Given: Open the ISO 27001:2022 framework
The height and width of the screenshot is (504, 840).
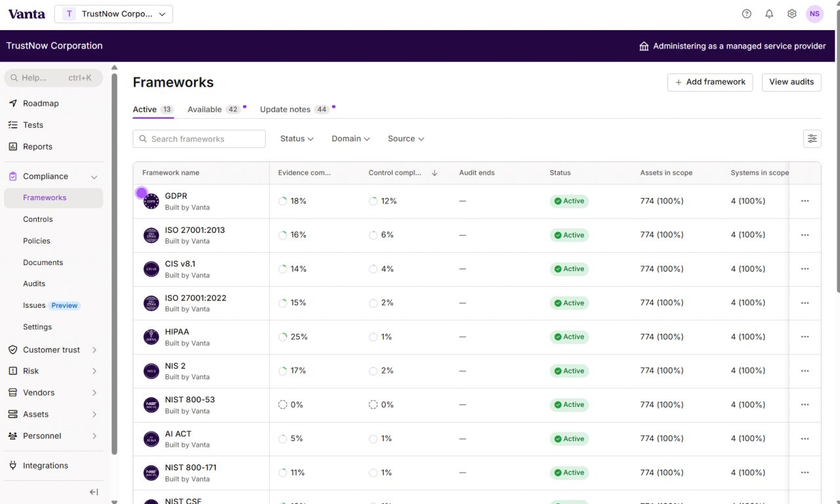Looking at the screenshot, I should [196, 298].
